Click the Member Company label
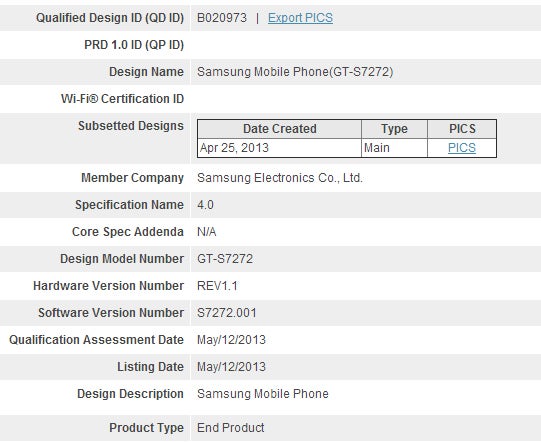541x442 pixels. [x=132, y=178]
